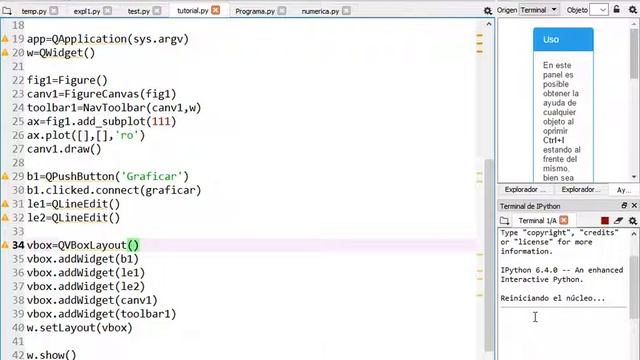The image size is (640, 360).
Task: Select the test.py editor tab
Action: [138, 11]
